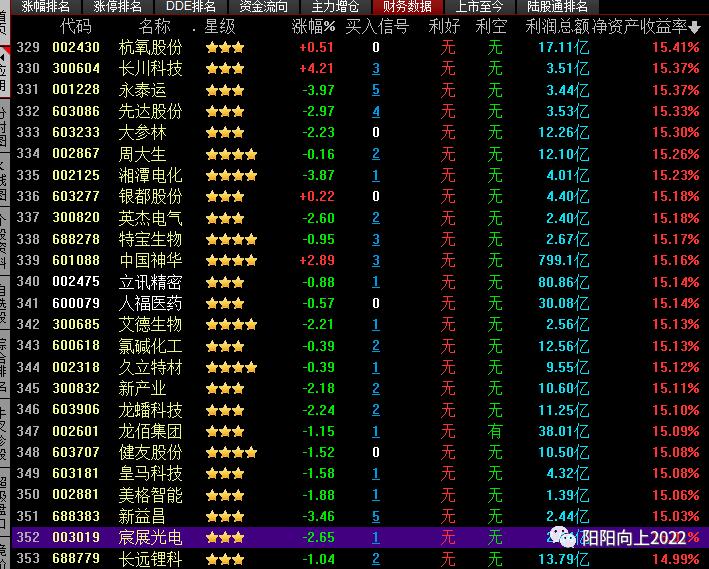Sort by 利润总额 column header
The width and height of the screenshot is (709, 569).
[x=557, y=27]
